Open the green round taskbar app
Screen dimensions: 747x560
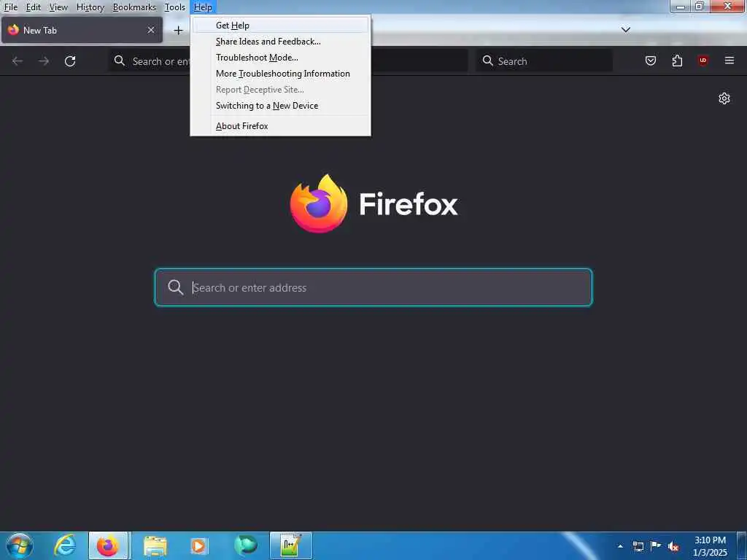point(245,545)
